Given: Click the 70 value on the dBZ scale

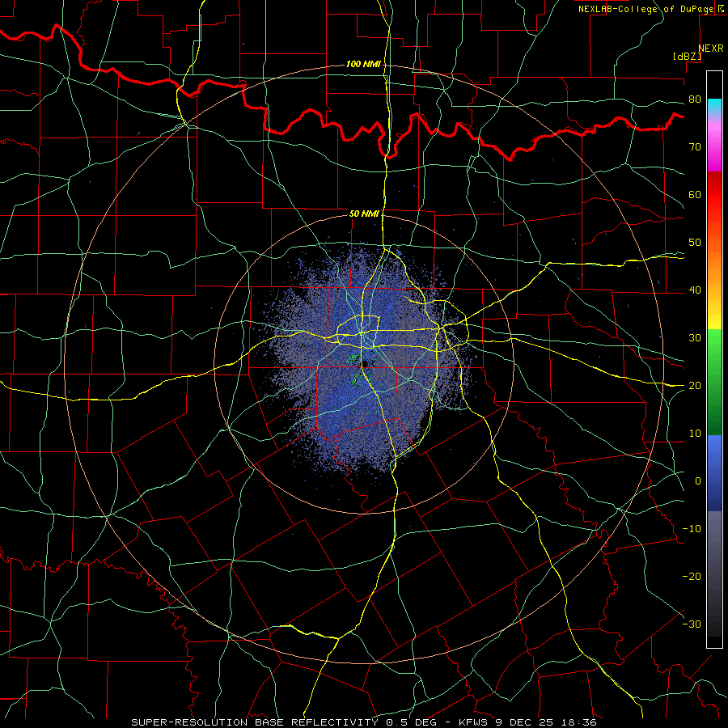Looking at the screenshot, I should tap(695, 146).
